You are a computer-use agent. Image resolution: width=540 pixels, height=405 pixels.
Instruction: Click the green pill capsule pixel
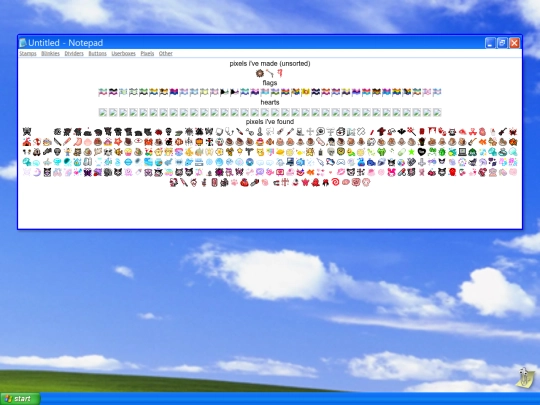point(402,152)
